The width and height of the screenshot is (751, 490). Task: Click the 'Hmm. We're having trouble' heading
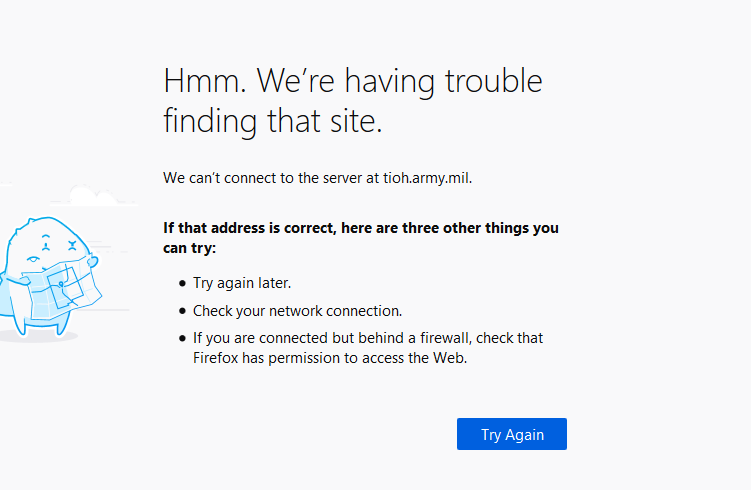352,80
